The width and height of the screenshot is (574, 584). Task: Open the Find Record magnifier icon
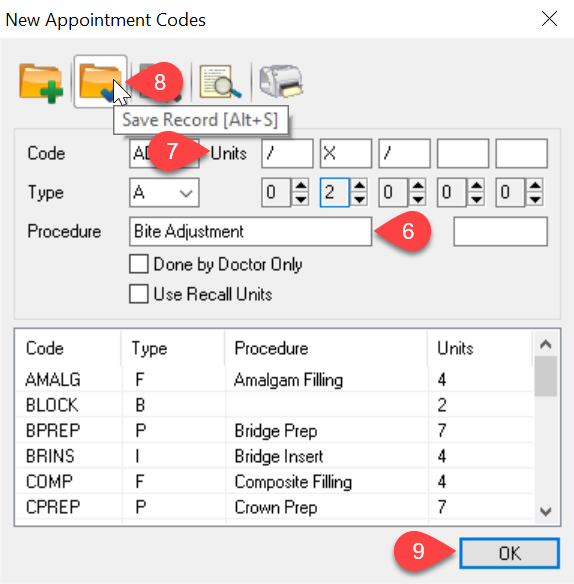click(x=221, y=82)
